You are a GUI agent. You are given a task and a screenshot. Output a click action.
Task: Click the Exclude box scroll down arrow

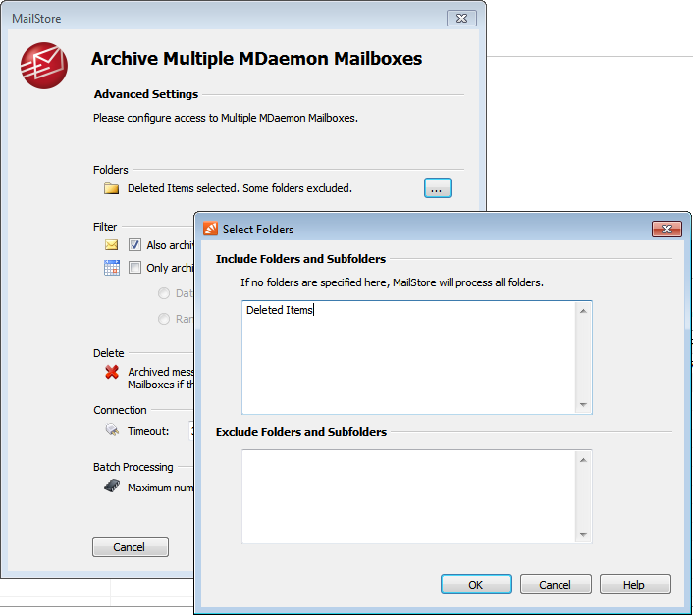583,535
